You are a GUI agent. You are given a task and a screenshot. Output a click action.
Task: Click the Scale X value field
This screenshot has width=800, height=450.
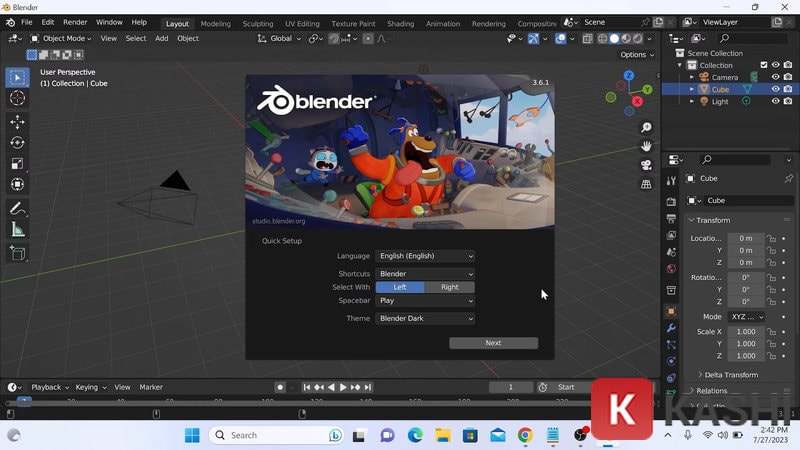746,332
